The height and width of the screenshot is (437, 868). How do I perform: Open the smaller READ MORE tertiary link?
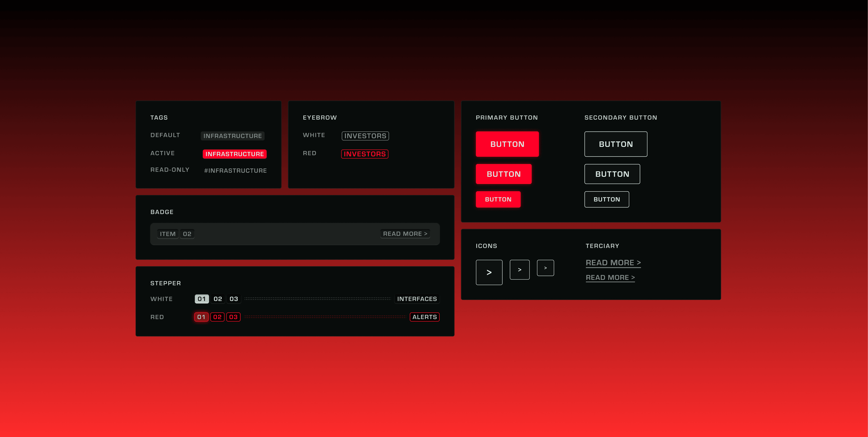coord(610,278)
